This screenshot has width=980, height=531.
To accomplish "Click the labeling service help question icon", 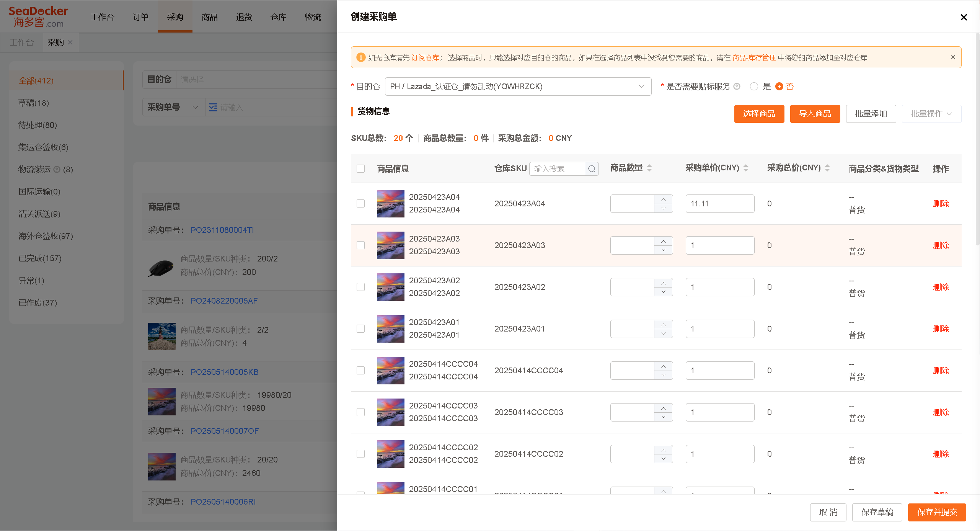I will (x=737, y=87).
